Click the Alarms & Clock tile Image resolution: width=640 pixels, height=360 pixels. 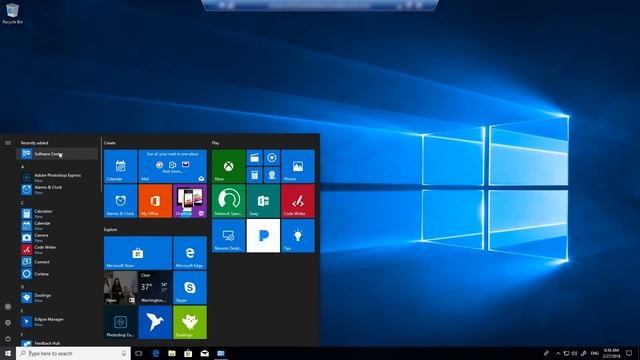(120, 201)
